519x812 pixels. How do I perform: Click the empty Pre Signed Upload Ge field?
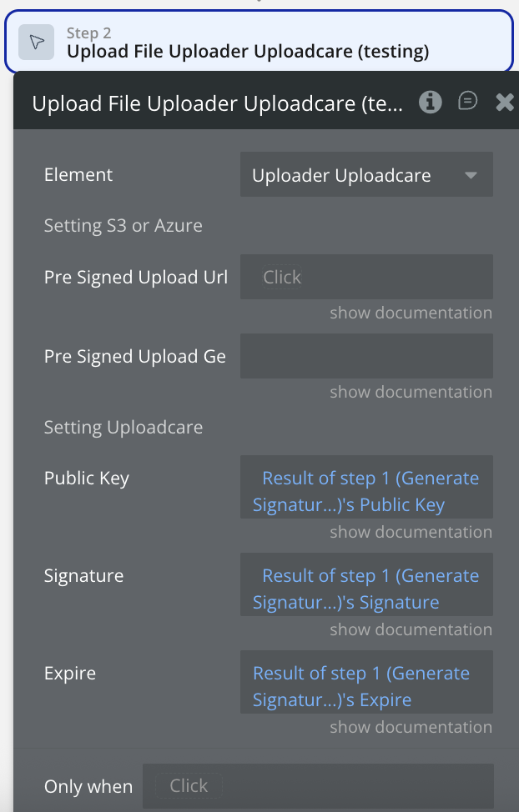click(x=365, y=356)
